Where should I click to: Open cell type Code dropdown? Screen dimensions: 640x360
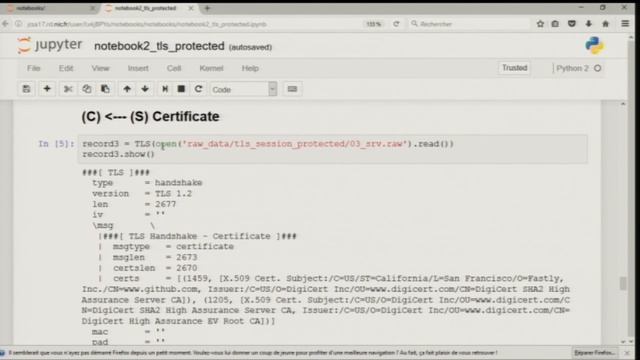coord(244,89)
